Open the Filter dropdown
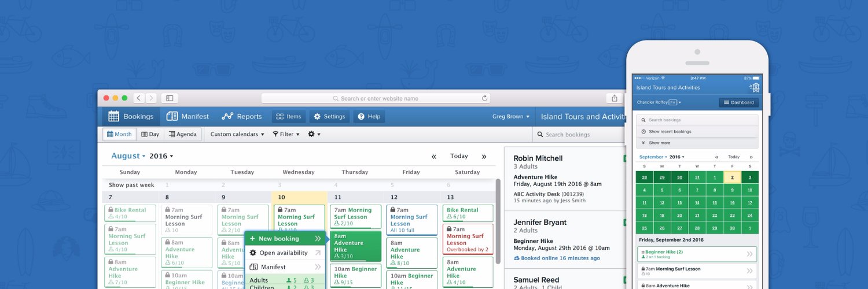The width and height of the screenshot is (868, 289). (x=286, y=134)
